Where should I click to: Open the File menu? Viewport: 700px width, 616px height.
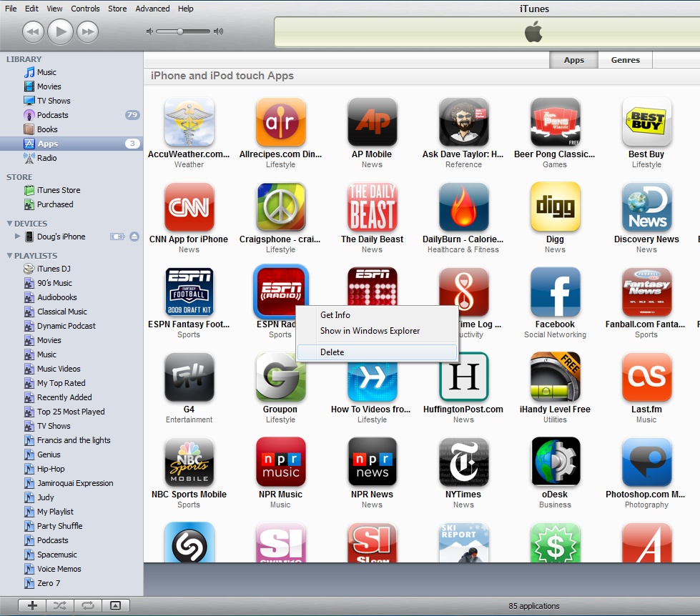[x=11, y=9]
